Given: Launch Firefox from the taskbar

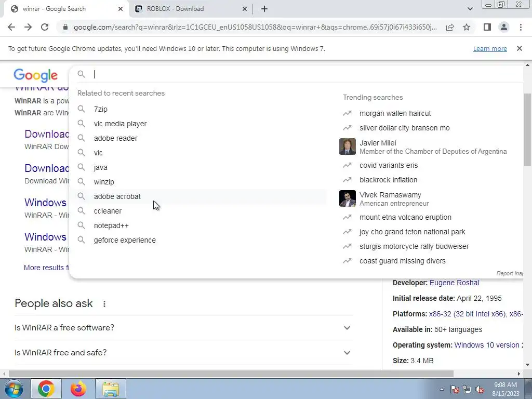Looking at the screenshot, I should [x=78, y=389].
